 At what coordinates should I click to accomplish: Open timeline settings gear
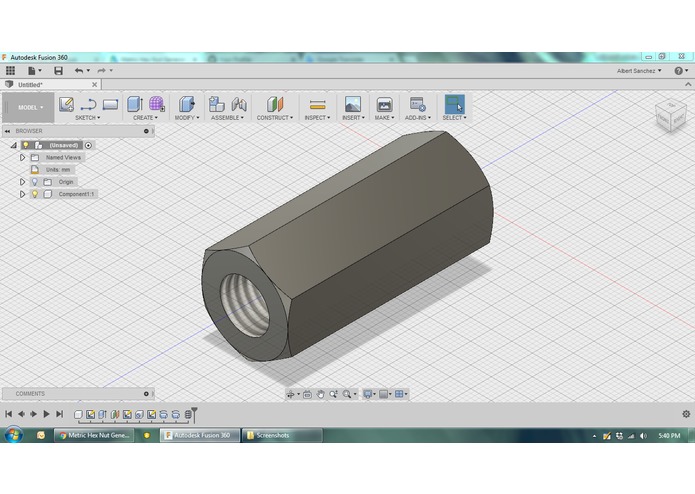686,414
